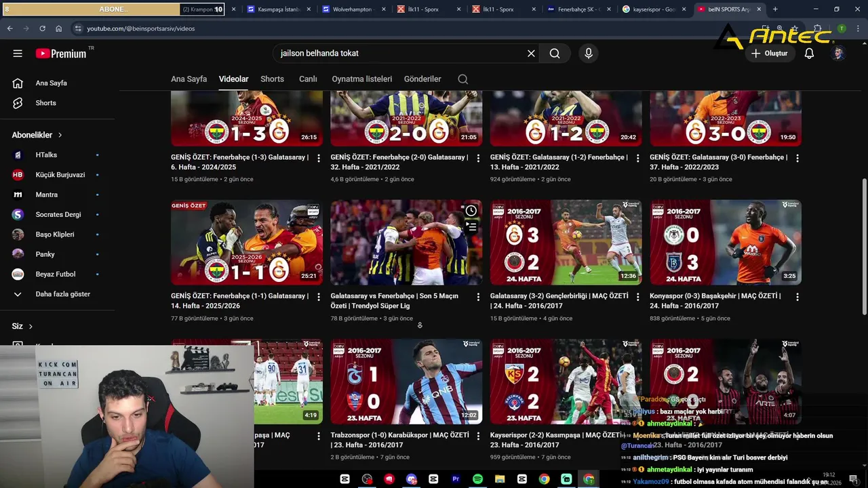
Task: Open the Siz section chevron
Action: [31, 327]
